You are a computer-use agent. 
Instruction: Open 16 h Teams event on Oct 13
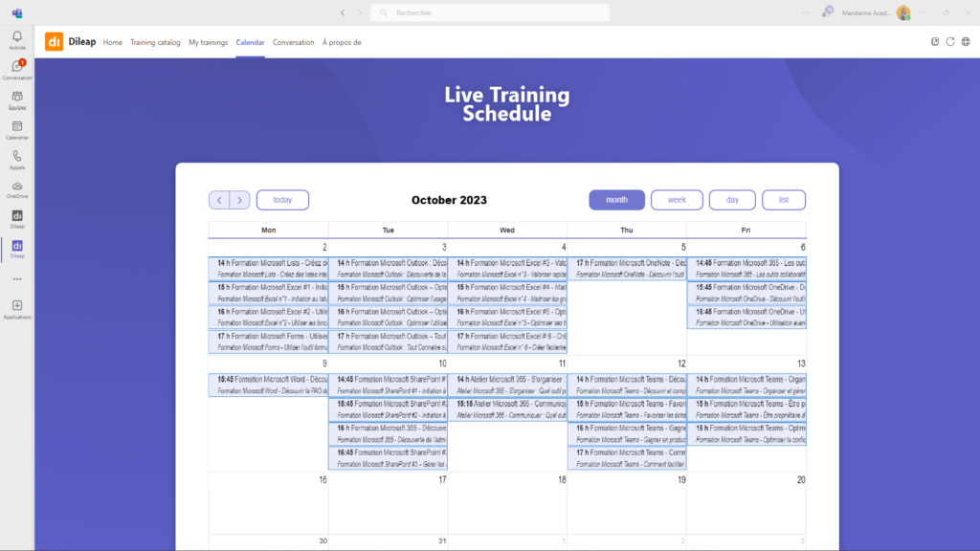pos(746,433)
